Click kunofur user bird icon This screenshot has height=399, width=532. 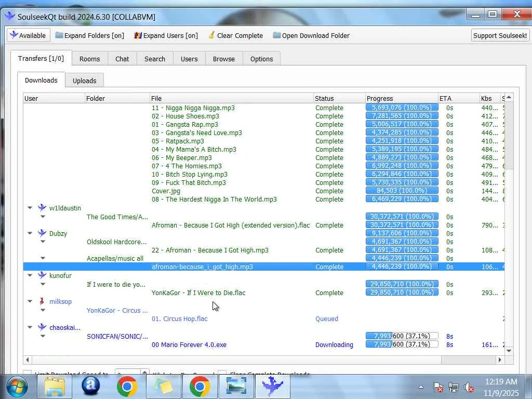(42, 275)
